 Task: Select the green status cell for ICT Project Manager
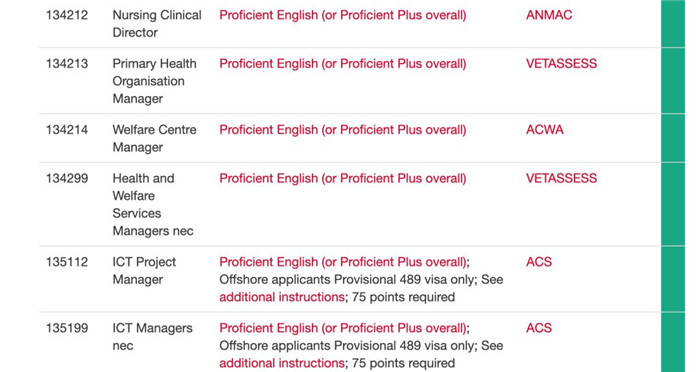pos(673,279)
